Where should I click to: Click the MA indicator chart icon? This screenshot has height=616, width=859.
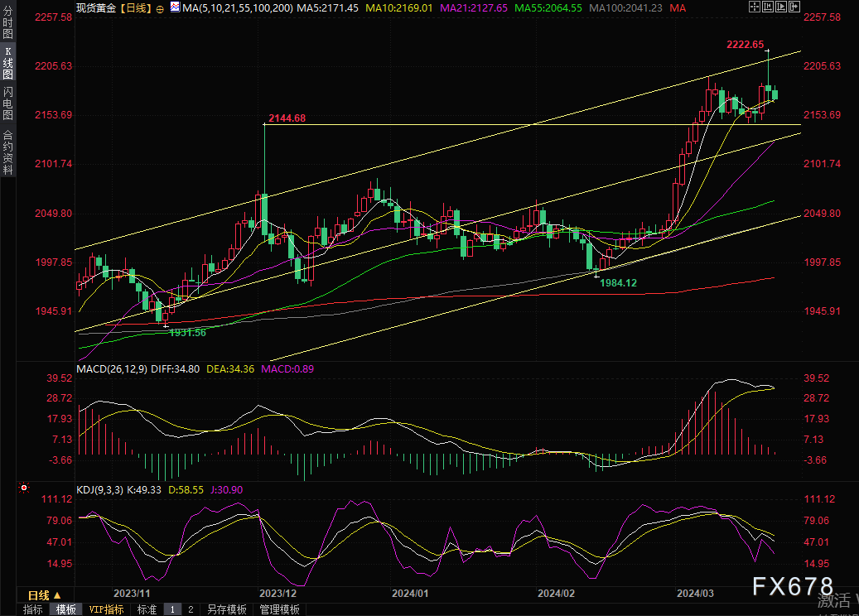[174, 7]
